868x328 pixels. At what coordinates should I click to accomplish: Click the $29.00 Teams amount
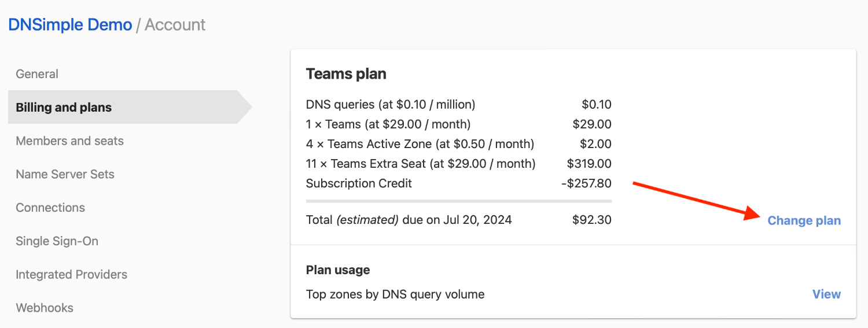[x=592, y=124]
